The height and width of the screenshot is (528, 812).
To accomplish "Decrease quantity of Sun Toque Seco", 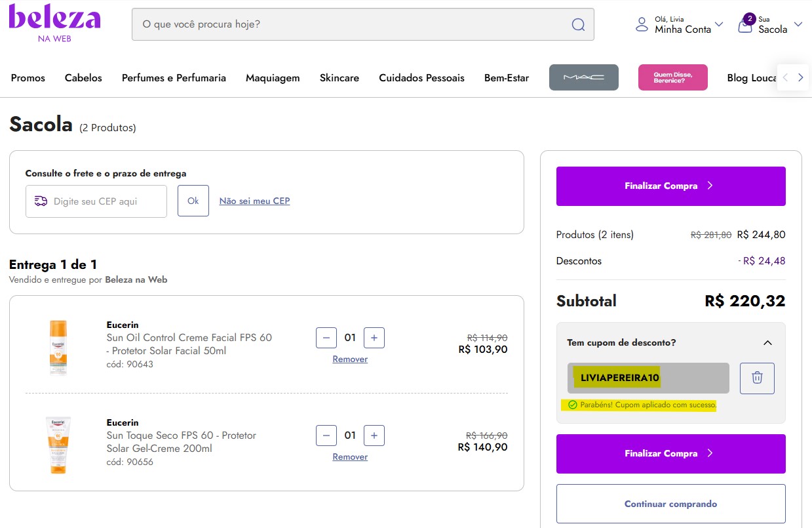I will 326,436.
